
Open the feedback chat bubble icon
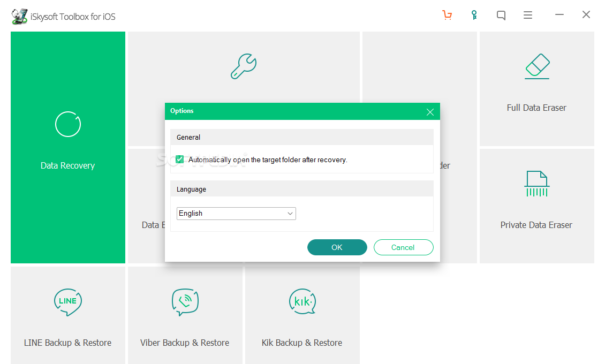point(501,15)
